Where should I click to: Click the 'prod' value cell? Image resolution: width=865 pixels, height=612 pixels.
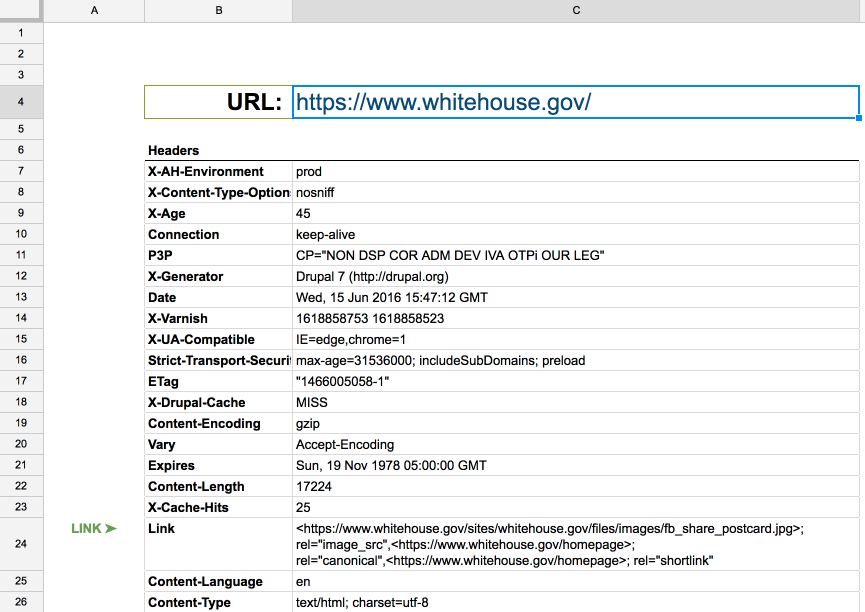pos(575,172)
